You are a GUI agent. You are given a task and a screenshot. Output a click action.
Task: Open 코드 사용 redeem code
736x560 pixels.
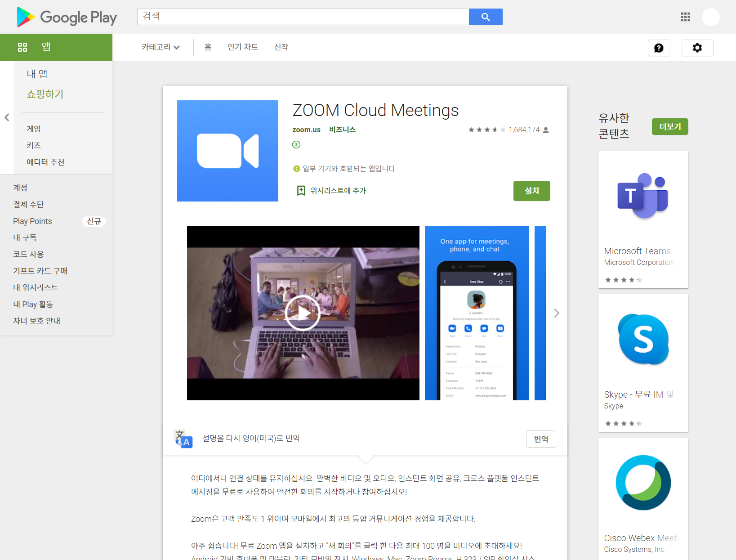pyautogui.click(x=28, y=254)
